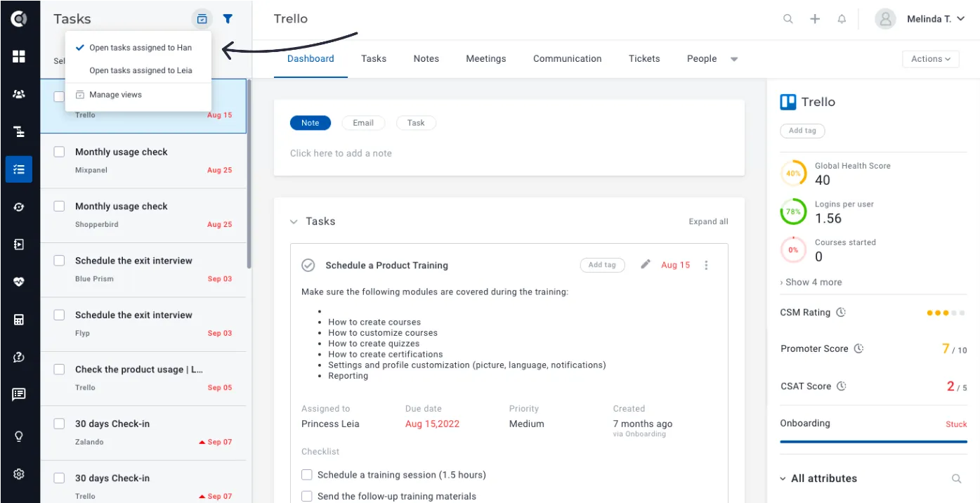Open the dashboard grid icon in the sidebar
Viewport: 980px width, 503px height.
(x=19, y=56)
